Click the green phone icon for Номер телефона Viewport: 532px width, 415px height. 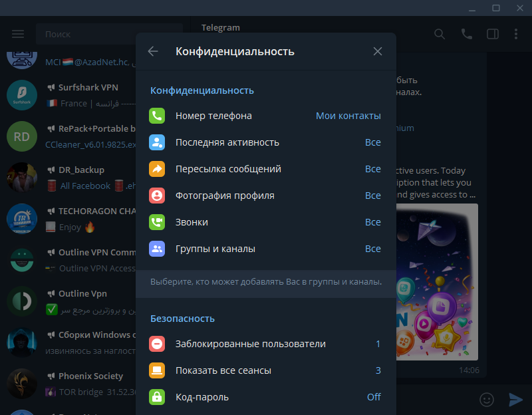point(157,116)
